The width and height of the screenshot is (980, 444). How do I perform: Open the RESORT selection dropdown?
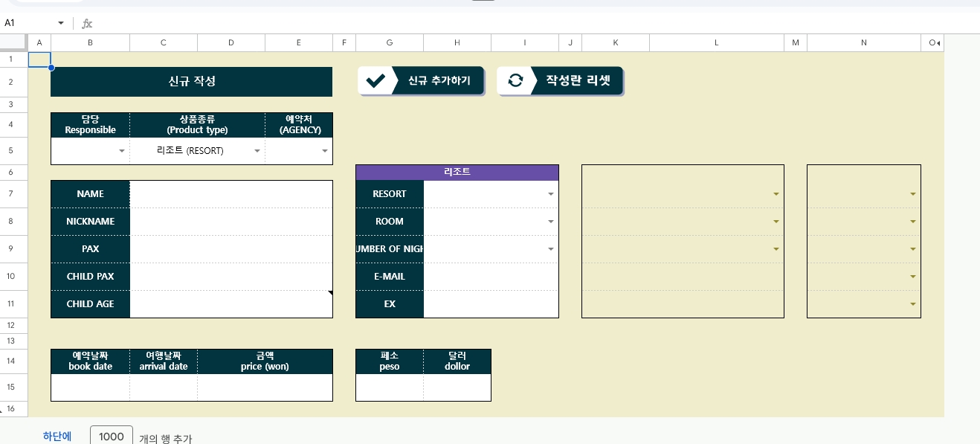(550, 193)
